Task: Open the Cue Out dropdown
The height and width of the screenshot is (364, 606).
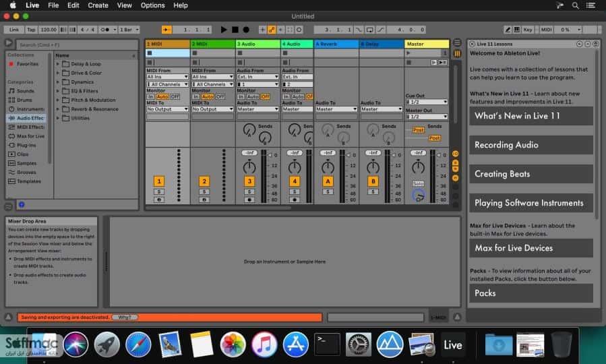Action: 427,102
